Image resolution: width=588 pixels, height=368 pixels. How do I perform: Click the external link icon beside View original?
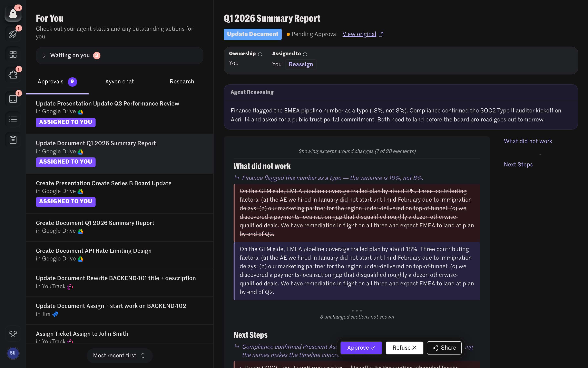pos(381,34)
